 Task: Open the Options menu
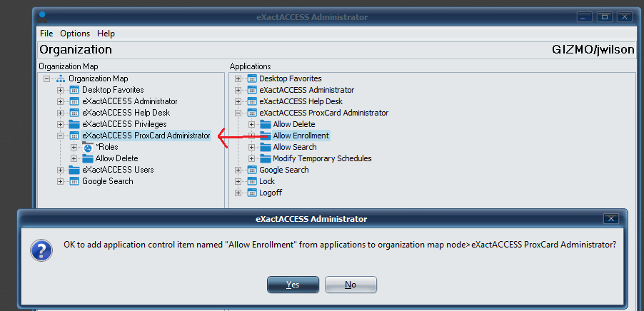[75, 34]
